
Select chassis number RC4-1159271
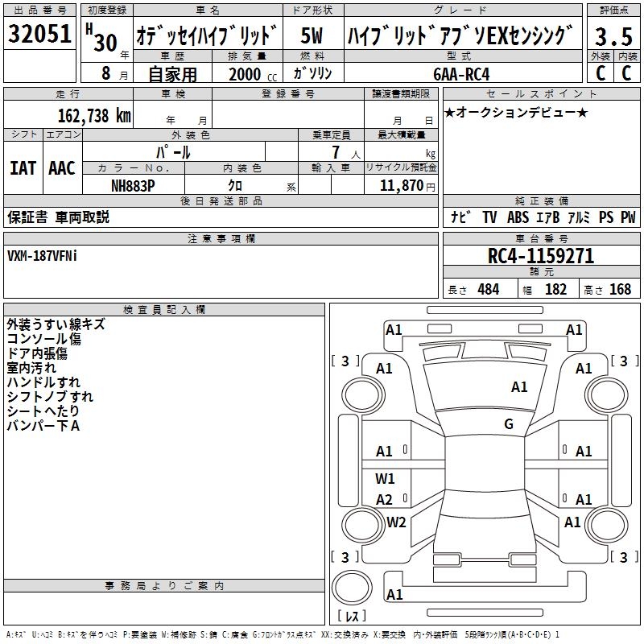click(541, 256)
